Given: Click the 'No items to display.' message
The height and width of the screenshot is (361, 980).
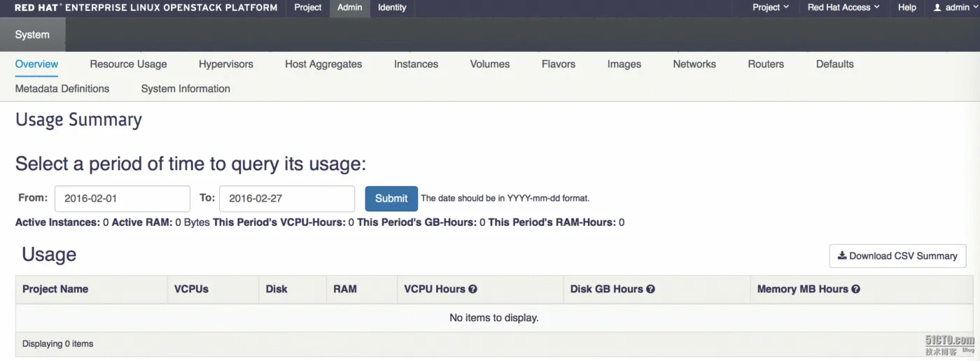Looking at the screenshot, I should pyautogui.click(x=494, y=318).
